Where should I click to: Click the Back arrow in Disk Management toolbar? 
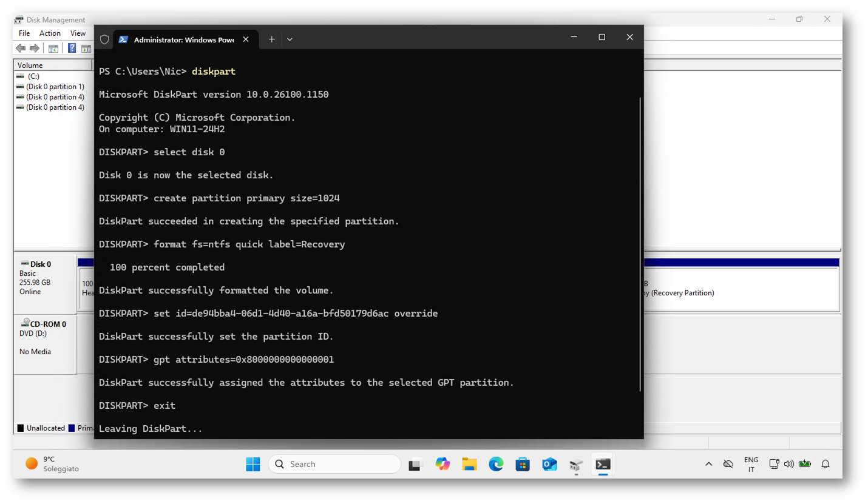coord(21,49)
